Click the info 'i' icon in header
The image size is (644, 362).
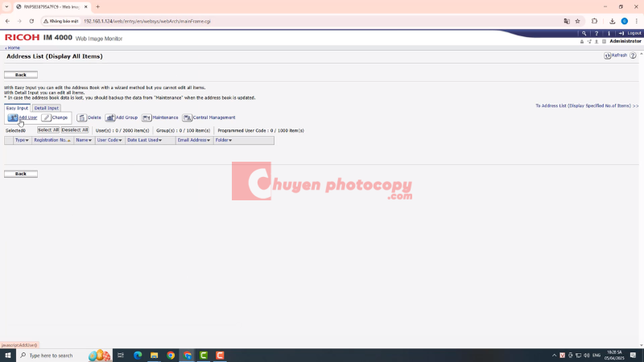click(x=609, y=33)
